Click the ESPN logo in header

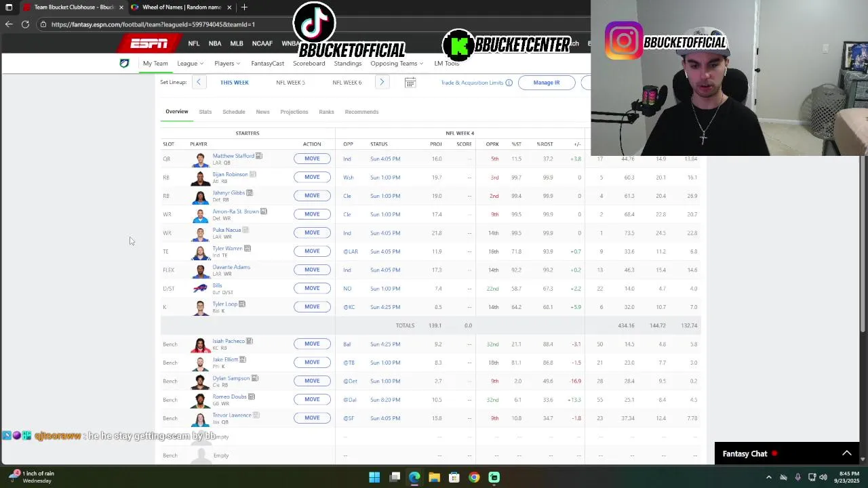(x=149, y=43)
